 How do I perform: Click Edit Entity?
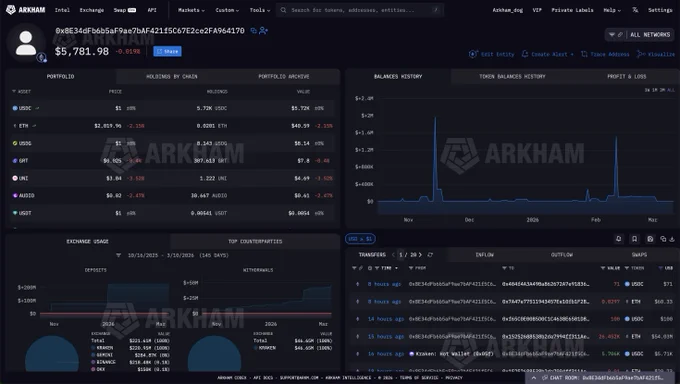tap(492, 54)
